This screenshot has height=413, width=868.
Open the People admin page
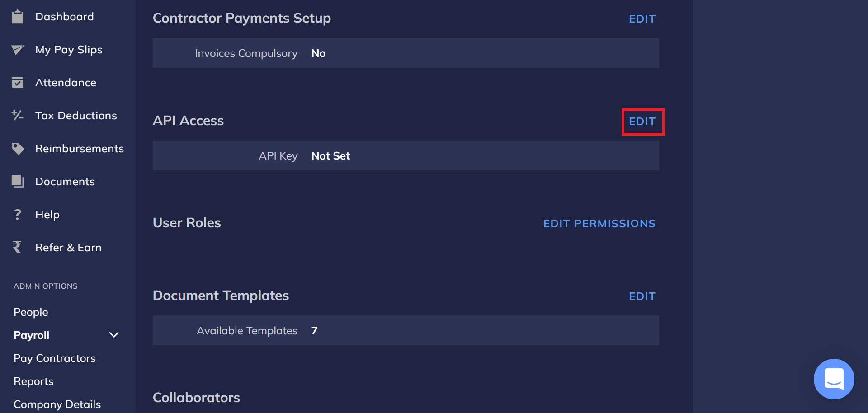tap(31, 312)
